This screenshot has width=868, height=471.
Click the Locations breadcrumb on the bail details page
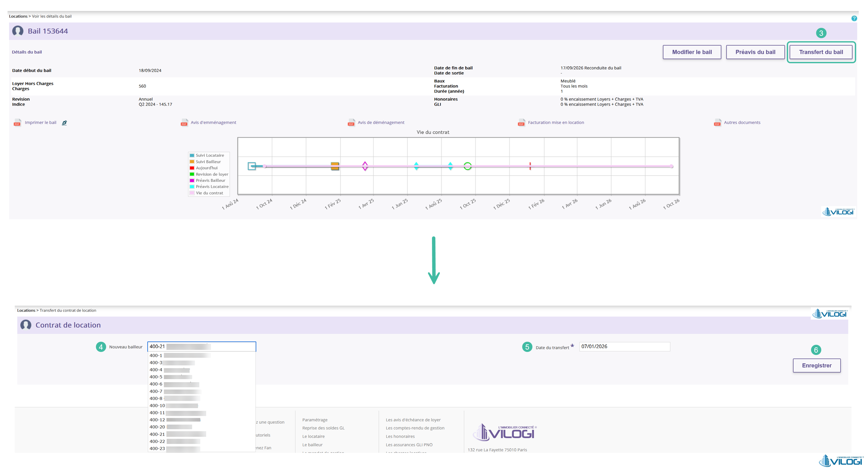[x=18, y=16]
